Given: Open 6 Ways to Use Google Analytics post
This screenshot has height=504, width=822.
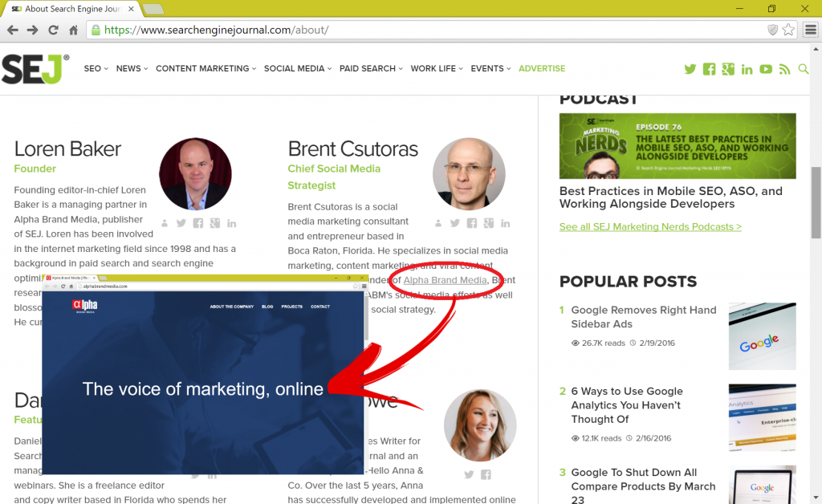Looking at the screenshot, I should (627, 405).
